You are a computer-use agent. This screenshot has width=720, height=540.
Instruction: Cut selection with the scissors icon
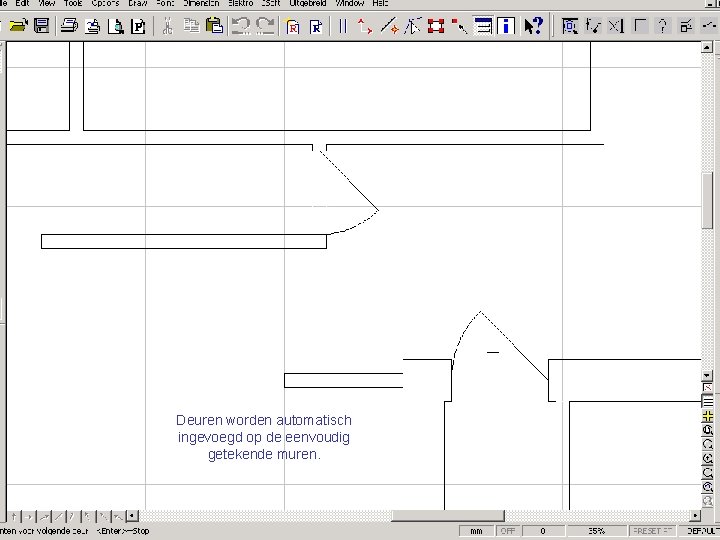(168, 25)
